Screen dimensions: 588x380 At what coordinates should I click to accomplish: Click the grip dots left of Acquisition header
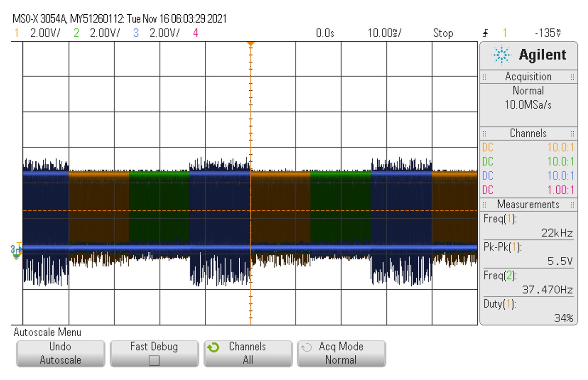(485, 77)
